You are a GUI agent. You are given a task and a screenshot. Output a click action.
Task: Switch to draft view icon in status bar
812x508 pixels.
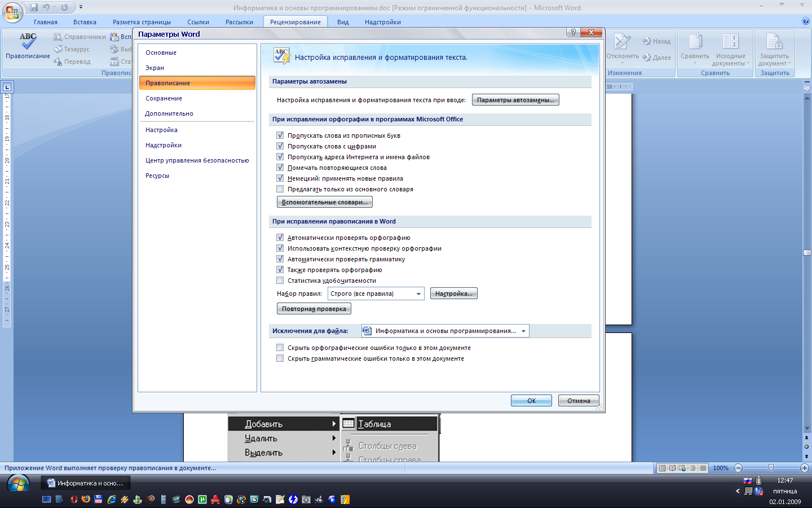[x=703, y=468]
